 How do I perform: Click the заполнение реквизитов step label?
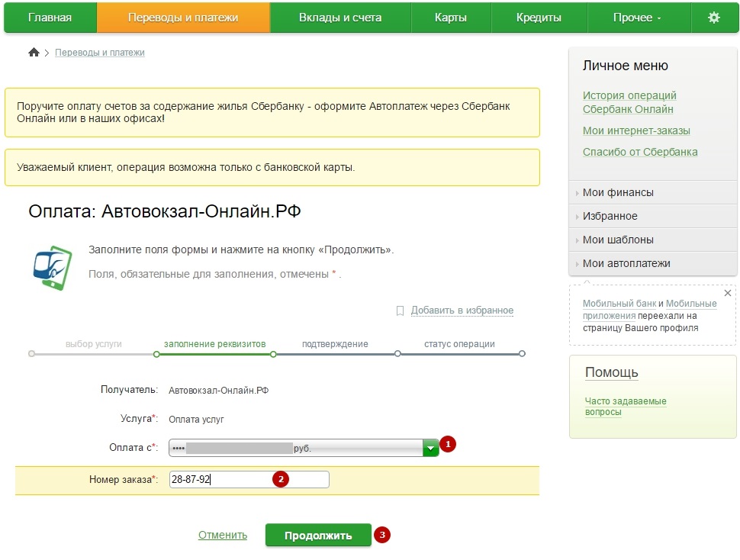click(x=214, y=344)
